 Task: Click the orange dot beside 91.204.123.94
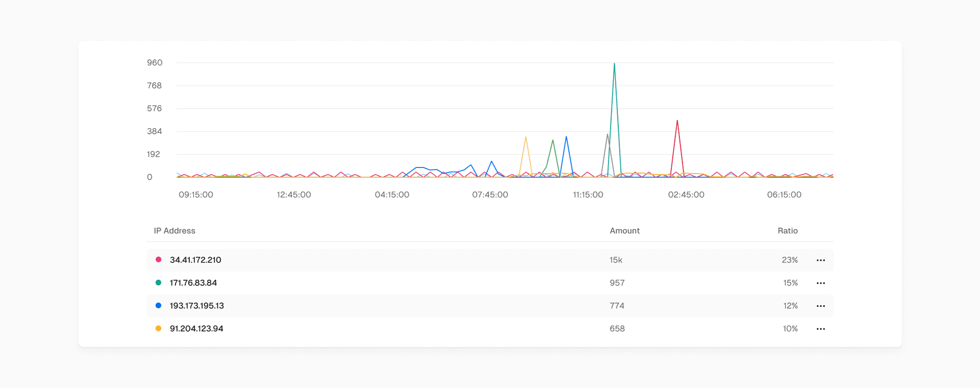158,329
